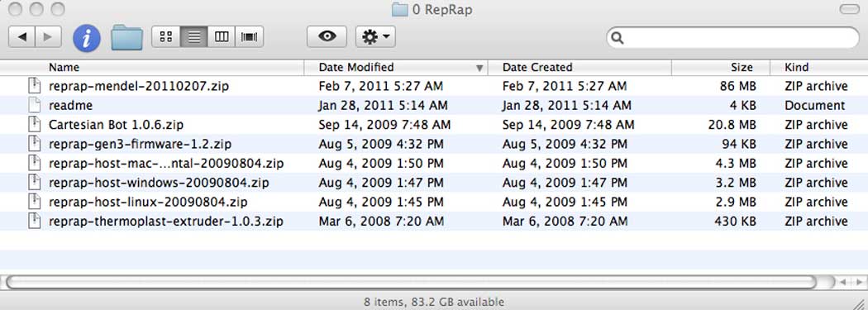Click the readme file name
The height and width of the screenshot is (310, 868).
[x=70, y=105]
